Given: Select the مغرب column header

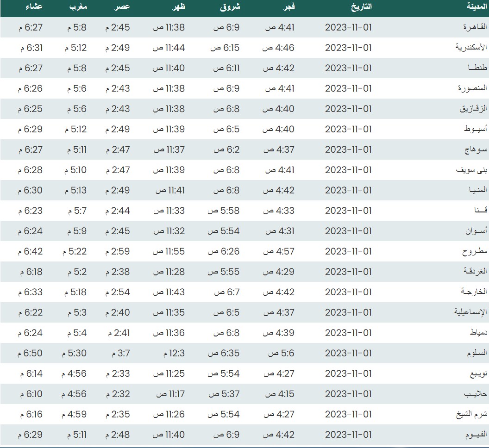Looking at the screenshot, I should click(78, 7).
